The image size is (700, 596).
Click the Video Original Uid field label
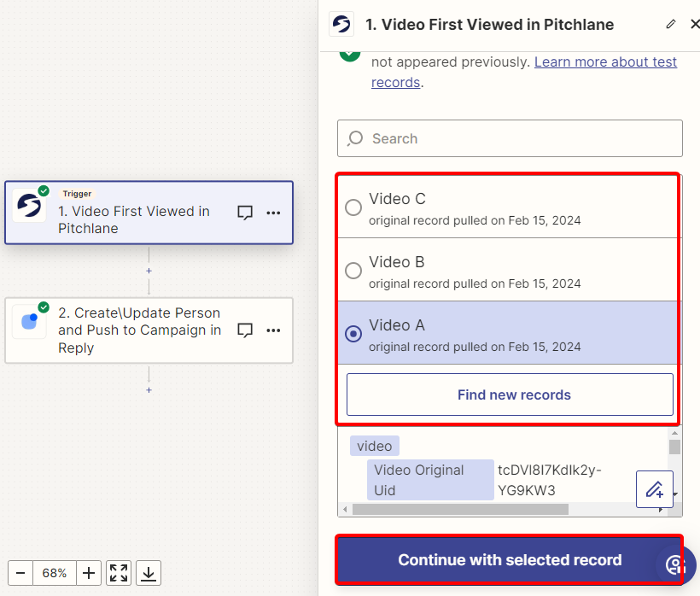(430, 480)
